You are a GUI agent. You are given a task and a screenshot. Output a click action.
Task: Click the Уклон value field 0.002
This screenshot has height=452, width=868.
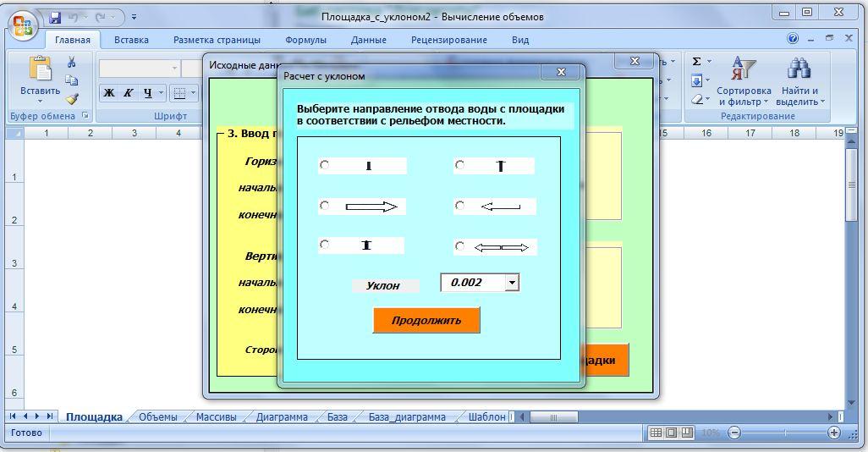click(x=473, y=283)
